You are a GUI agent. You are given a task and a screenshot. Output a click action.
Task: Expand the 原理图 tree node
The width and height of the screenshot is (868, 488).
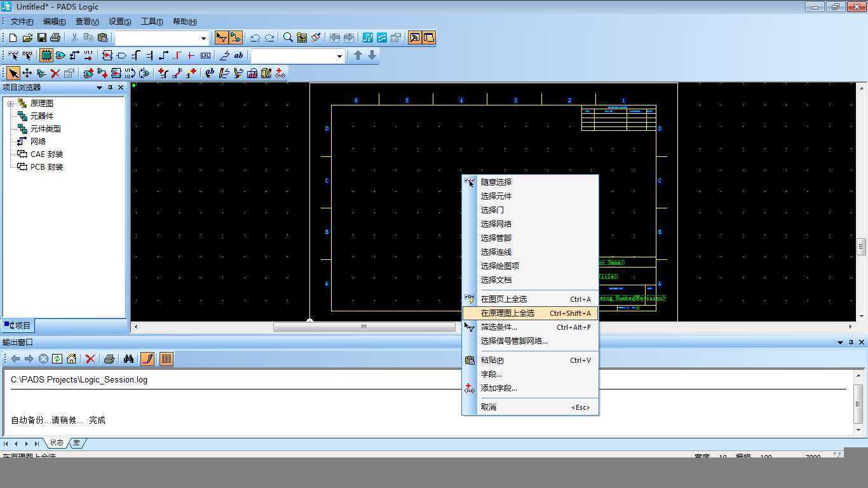click(x=10, y=104)
